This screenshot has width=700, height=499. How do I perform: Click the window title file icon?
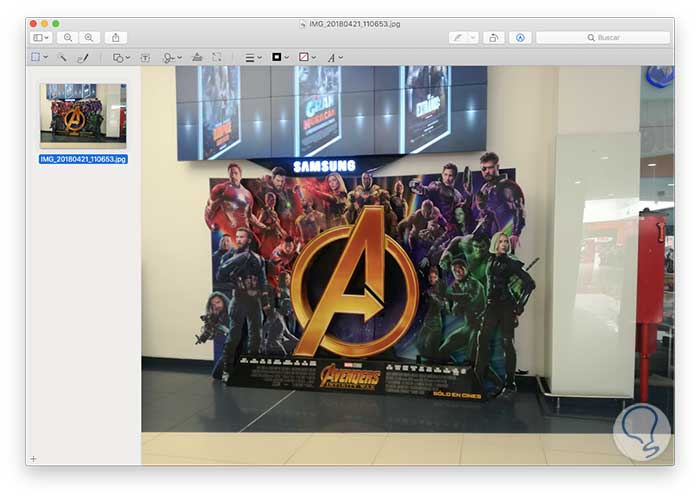tap(303, 24)
